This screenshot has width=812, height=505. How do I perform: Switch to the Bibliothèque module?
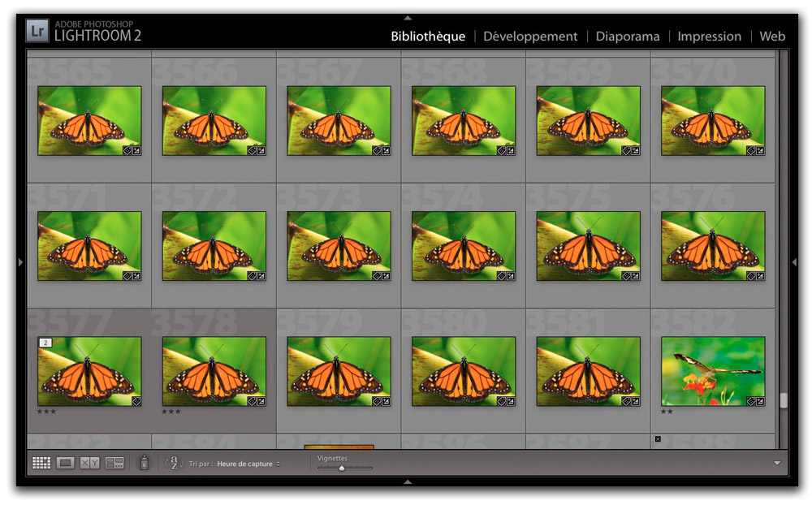tap(428, 37)
